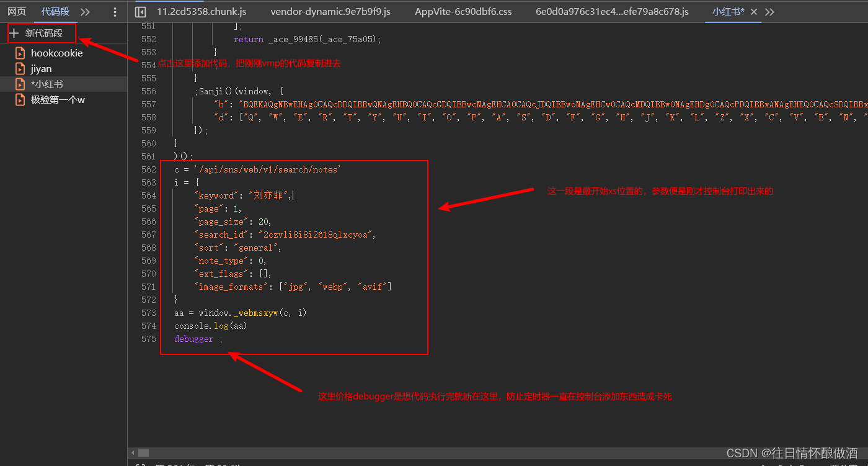Click the "ext_flags": [] code line
Viewport: 868px width, 466px height.
click(232, 274)
